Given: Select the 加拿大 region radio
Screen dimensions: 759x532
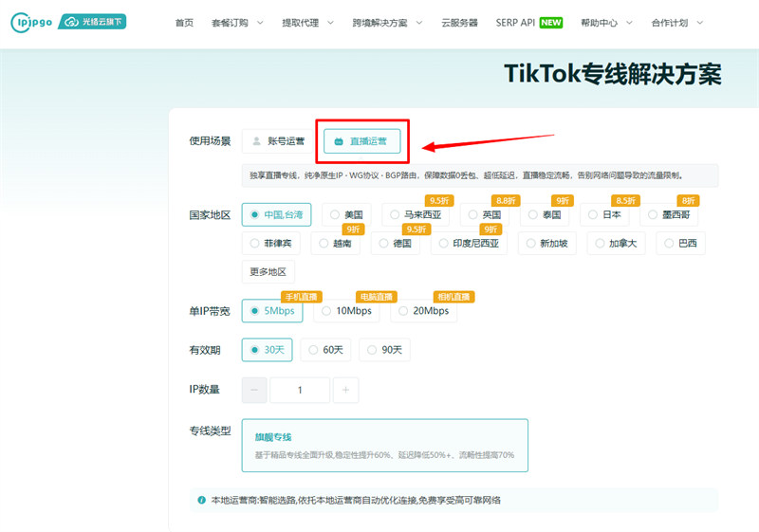Looking at the screenshot, I should (x=616, y=244).
